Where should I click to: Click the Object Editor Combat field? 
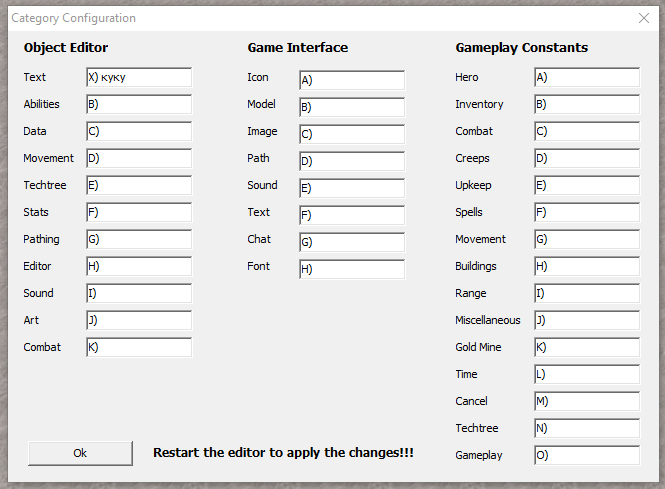pos(139,348)
